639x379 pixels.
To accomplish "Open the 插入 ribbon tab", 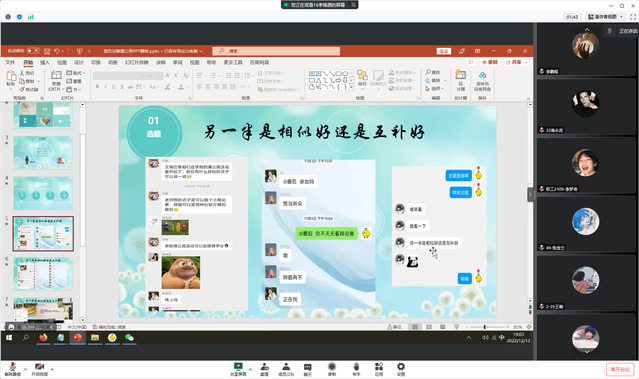I will (45, 62).
